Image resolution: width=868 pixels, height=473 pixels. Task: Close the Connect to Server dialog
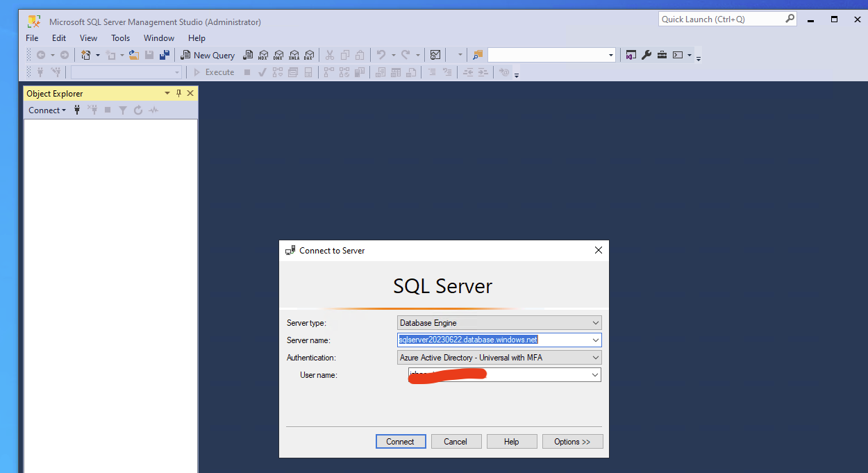tap(598, 250)
